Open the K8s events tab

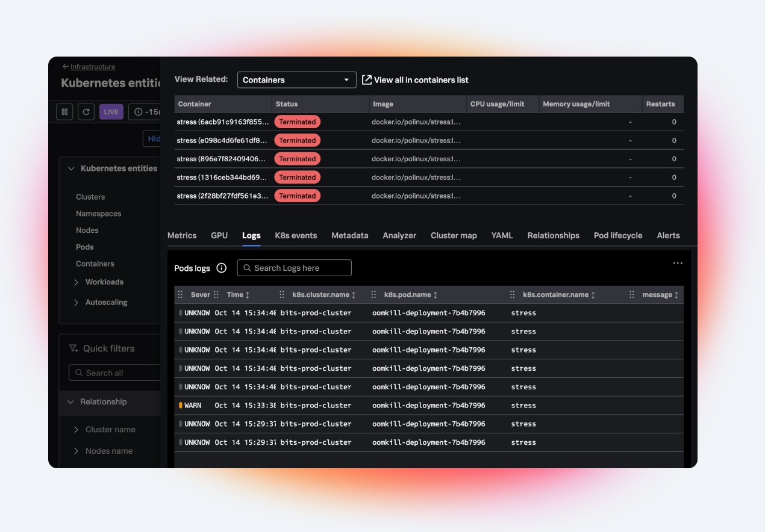click(x=296, y=236)
